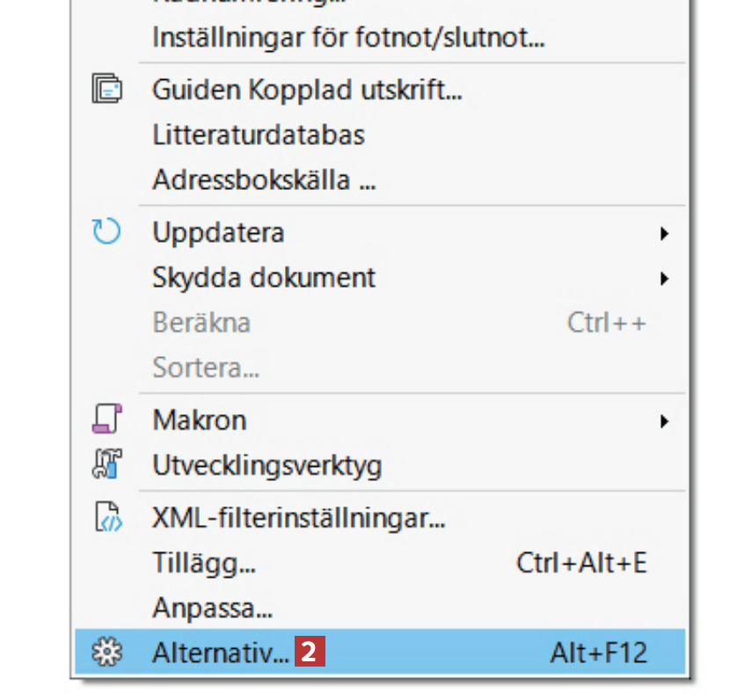
Task: Click the Alt+F12 shortcut text
Action: pyautogui.click(x=598, y=653)
